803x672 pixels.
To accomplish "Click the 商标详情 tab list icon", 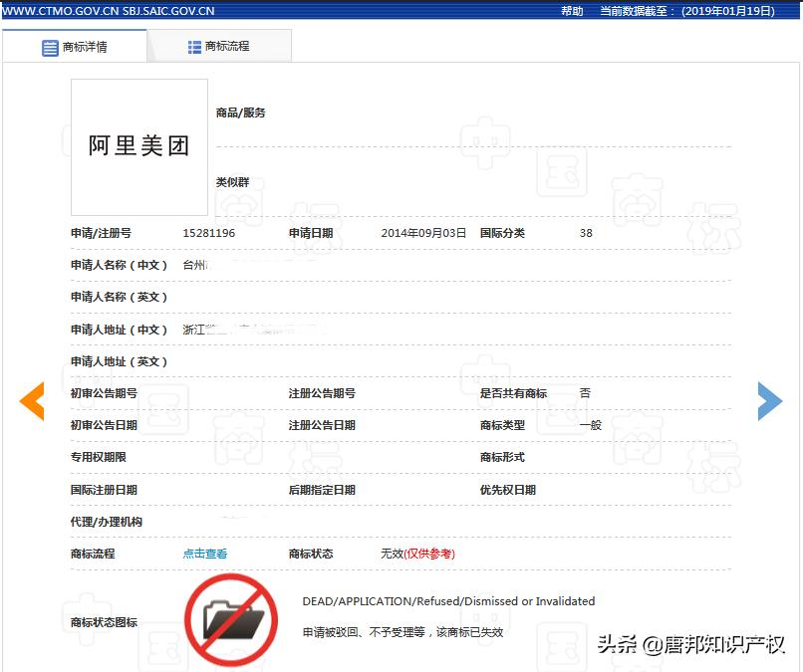I will click(x=49, y=45).
